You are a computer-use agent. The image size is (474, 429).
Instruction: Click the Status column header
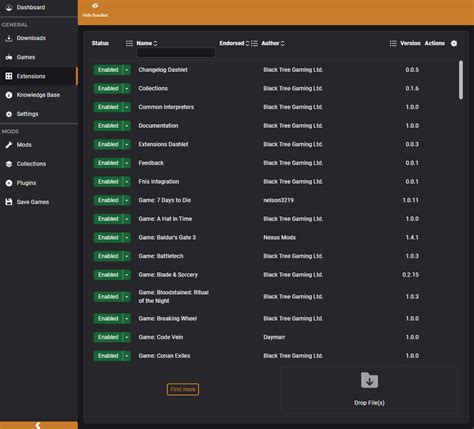click(x=100, y=43)
